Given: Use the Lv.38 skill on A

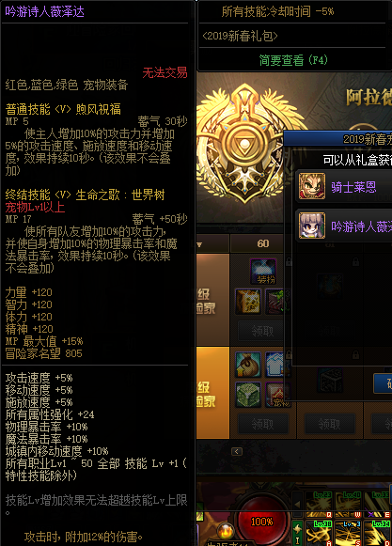Looking at the screenshot, I should click(319, 533).
